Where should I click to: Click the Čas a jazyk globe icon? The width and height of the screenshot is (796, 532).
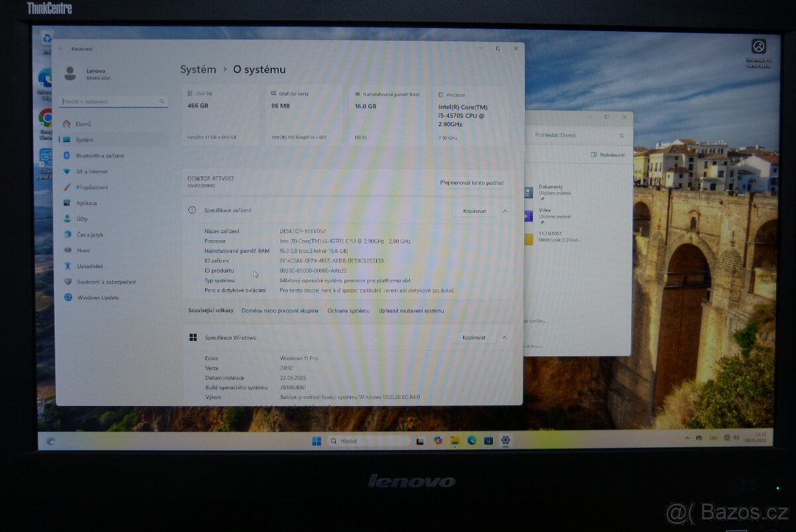pos(67,235)
